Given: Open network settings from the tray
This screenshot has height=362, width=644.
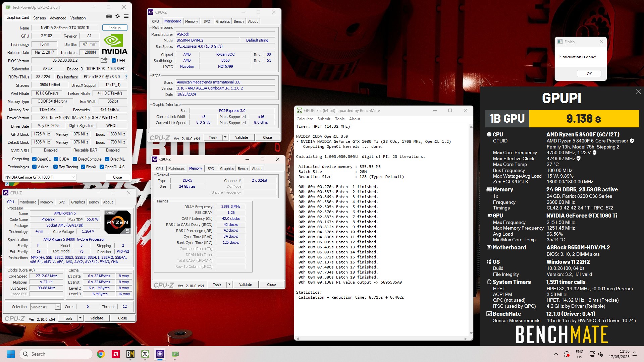Looking at the screenshot, I should tap(592, 354).
